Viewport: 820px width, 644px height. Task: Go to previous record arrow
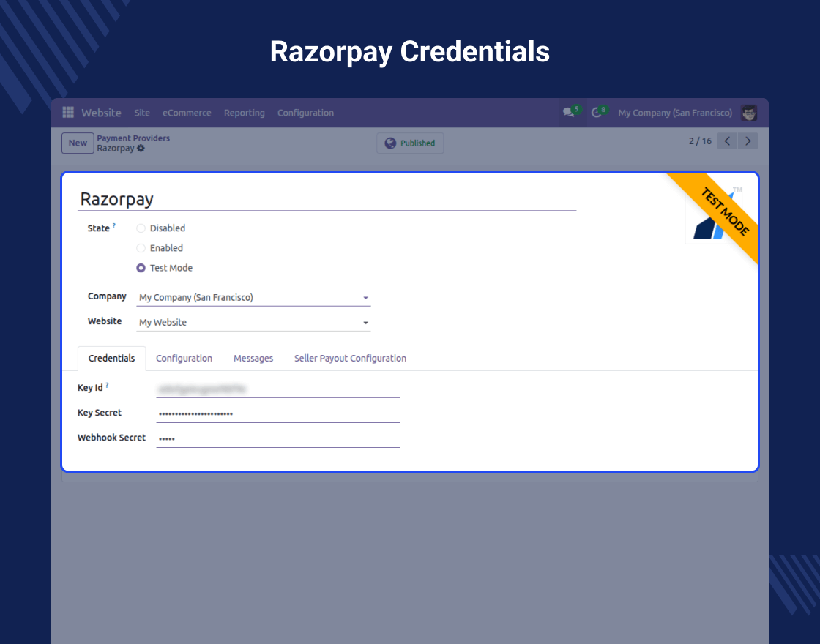tap(727, 141)
